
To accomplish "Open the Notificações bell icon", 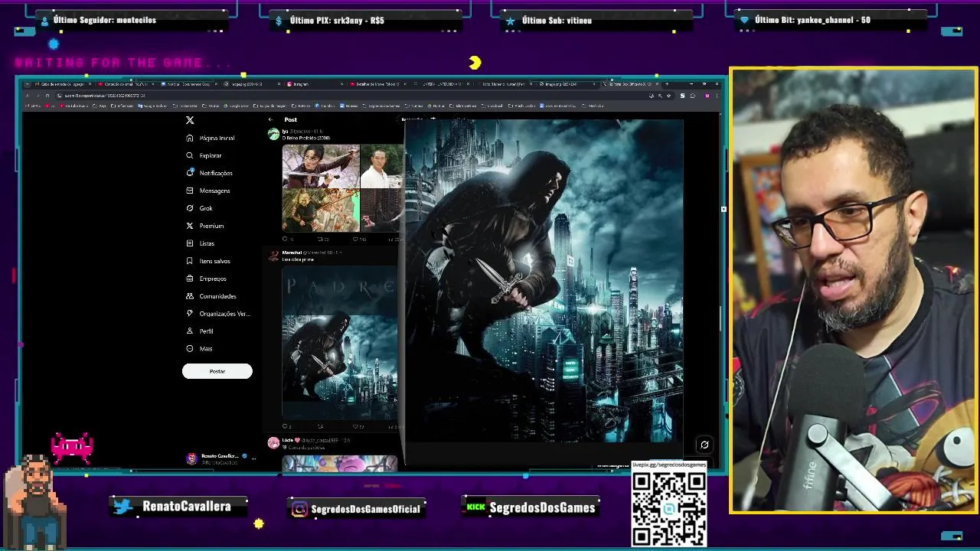I will tap(190, 173).
